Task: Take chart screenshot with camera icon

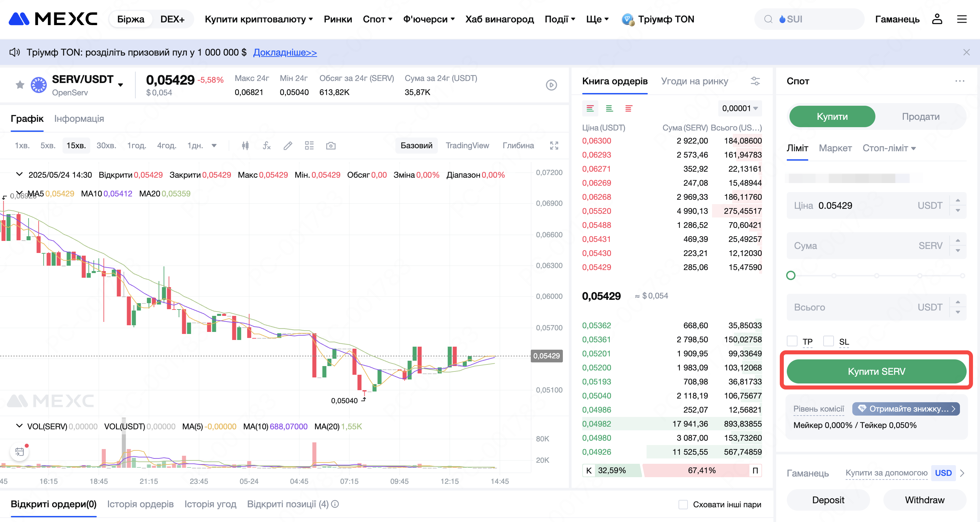Action: (x=331, y=146)
